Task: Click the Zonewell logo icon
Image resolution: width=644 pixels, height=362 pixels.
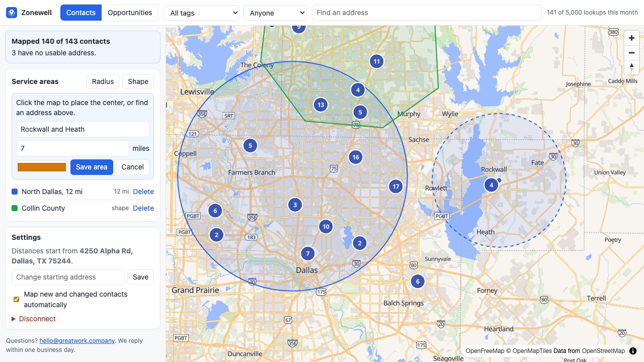Action: pyautogui.click(x=12, y=13)
